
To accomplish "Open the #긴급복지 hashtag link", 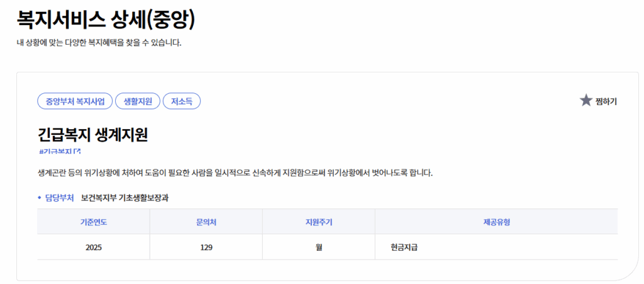I will 56,151.
